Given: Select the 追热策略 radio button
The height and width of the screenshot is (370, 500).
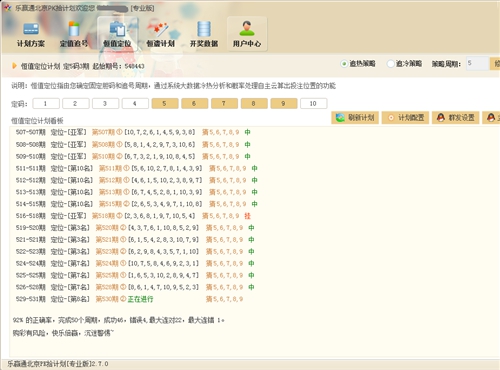Looking at the screenshot, I should [344, 63].
